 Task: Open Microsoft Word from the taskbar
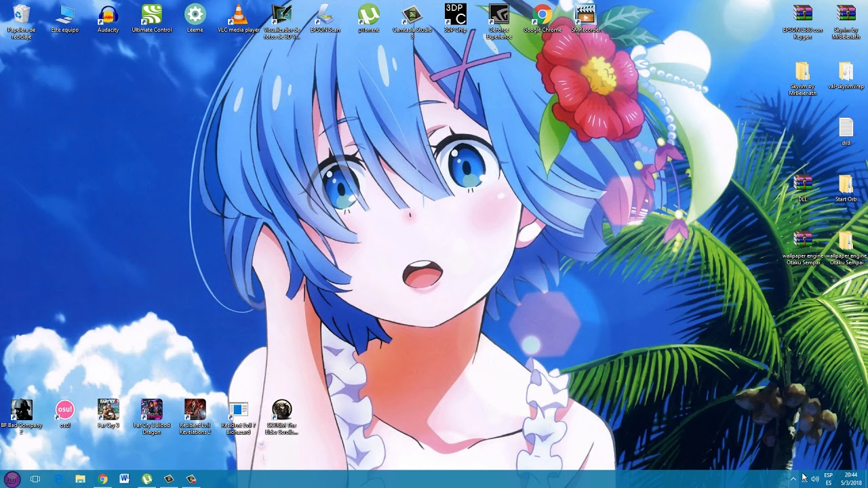(124, 479)
